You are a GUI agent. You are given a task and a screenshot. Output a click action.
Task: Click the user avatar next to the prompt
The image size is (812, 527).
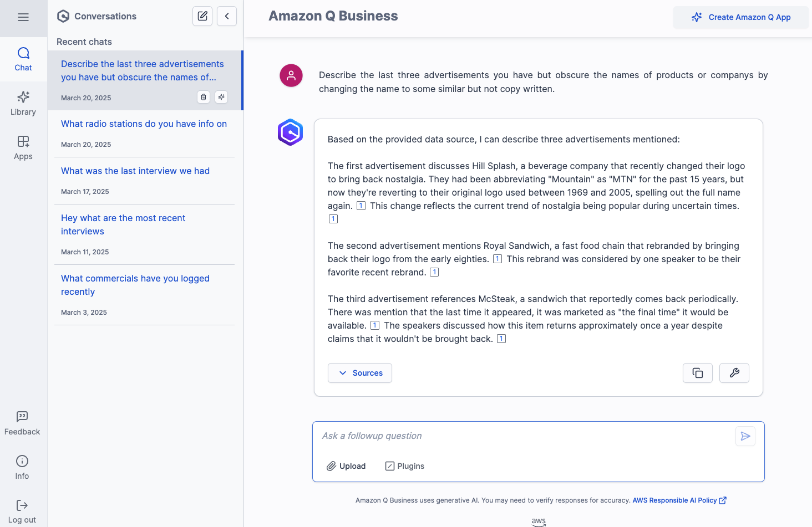tap(291, 75)
